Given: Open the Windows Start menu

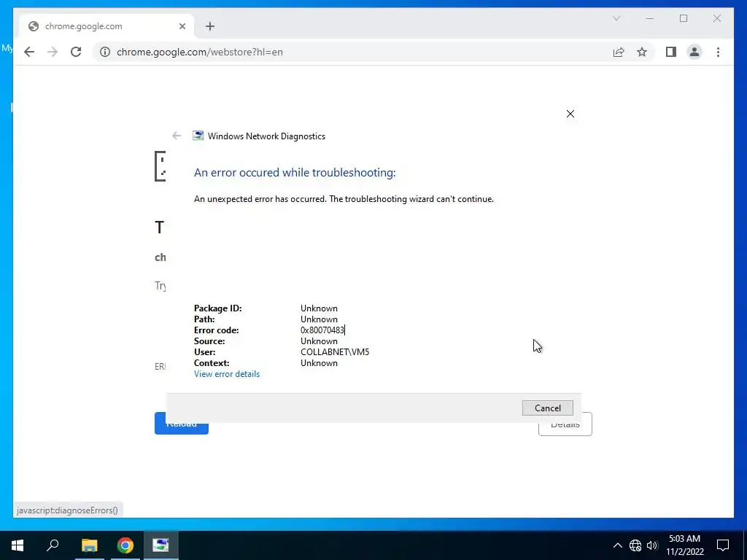Looking at the screenshot, I should coord(18,545).
